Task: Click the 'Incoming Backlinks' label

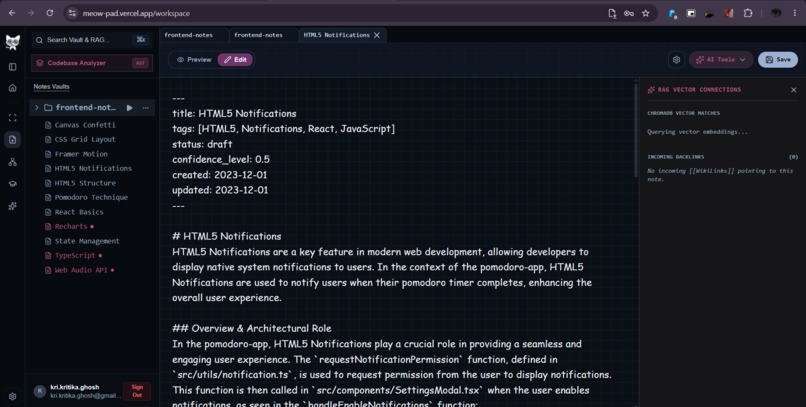Action: [675, 157]
